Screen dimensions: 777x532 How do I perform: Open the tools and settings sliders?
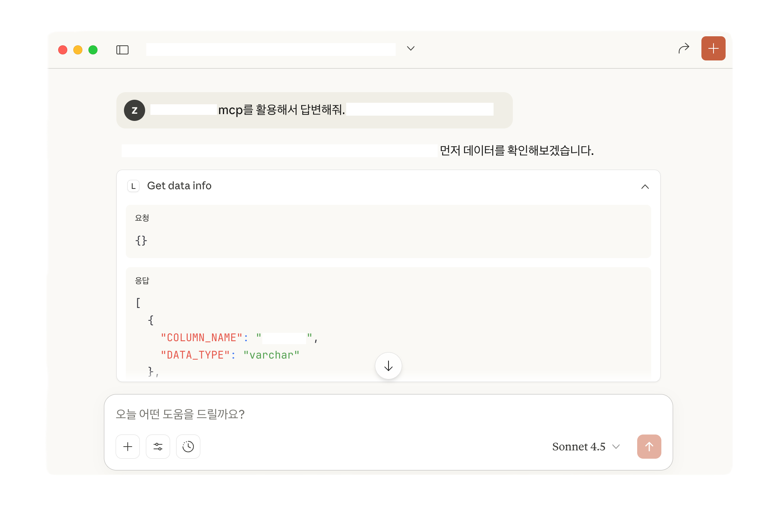tap(158, 447)
